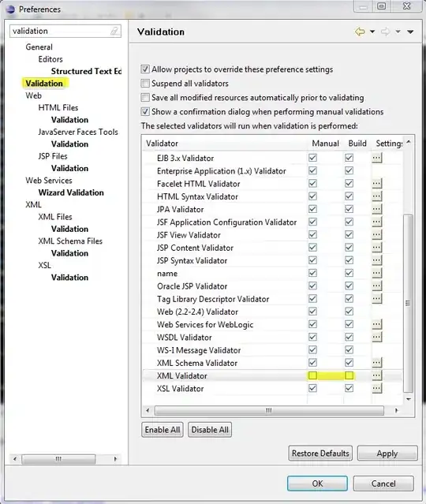The width and height of the screenshot is (426, 504).
Task: Open settings for Tag Library Descriptor Validator
Action: click(377, 299)
